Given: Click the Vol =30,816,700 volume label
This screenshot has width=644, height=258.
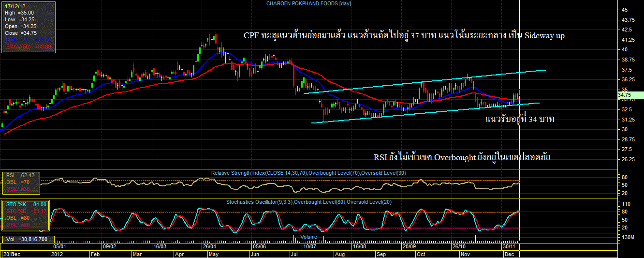Looking at the screenshot, I should (27, 239).
